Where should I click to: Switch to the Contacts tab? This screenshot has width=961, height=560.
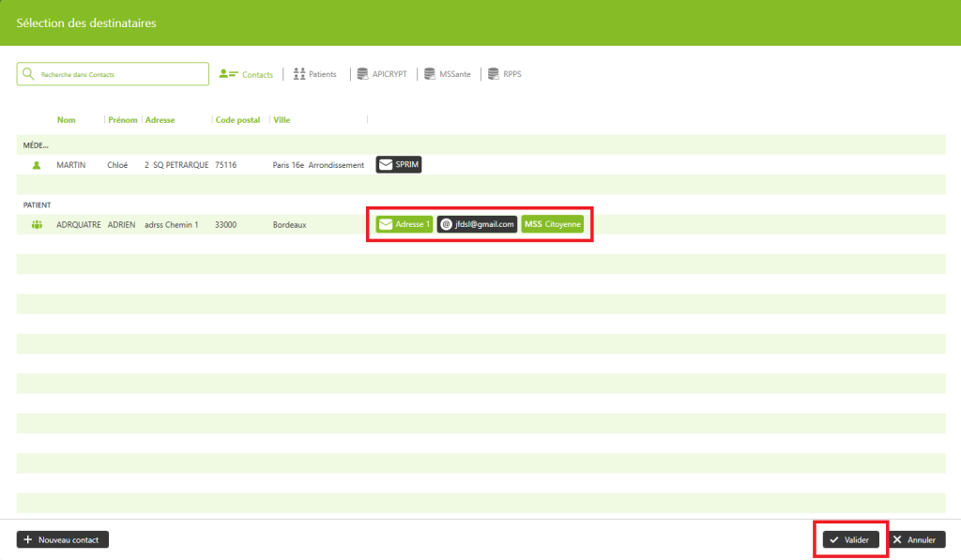[x=246, y=74]
